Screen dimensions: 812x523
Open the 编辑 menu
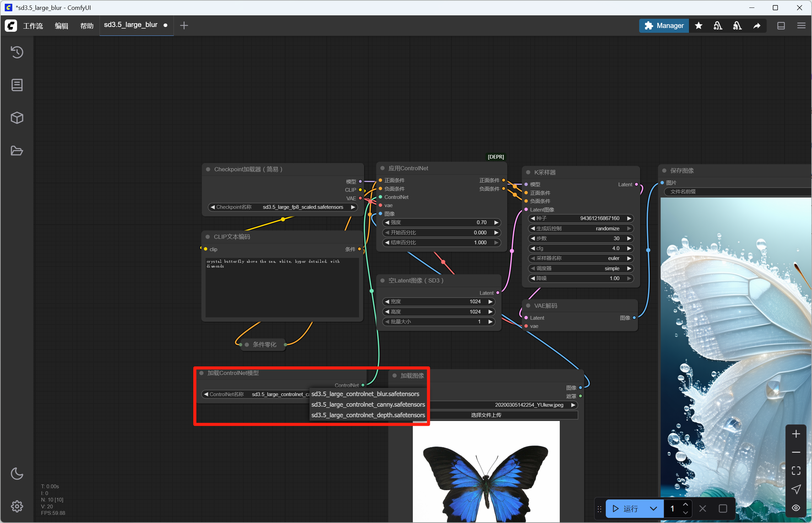(62, 26)
